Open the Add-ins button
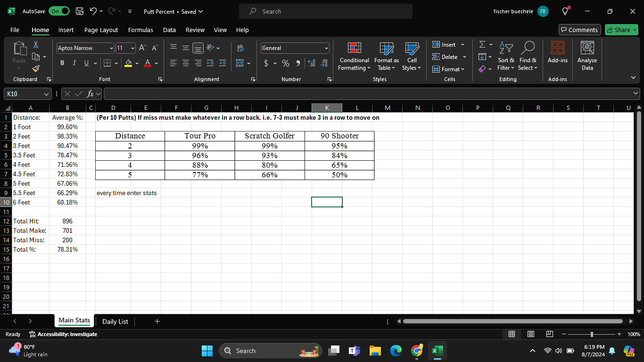Viewport: 644px width, 362px height. pyautogui.click(x=558, y=52)
